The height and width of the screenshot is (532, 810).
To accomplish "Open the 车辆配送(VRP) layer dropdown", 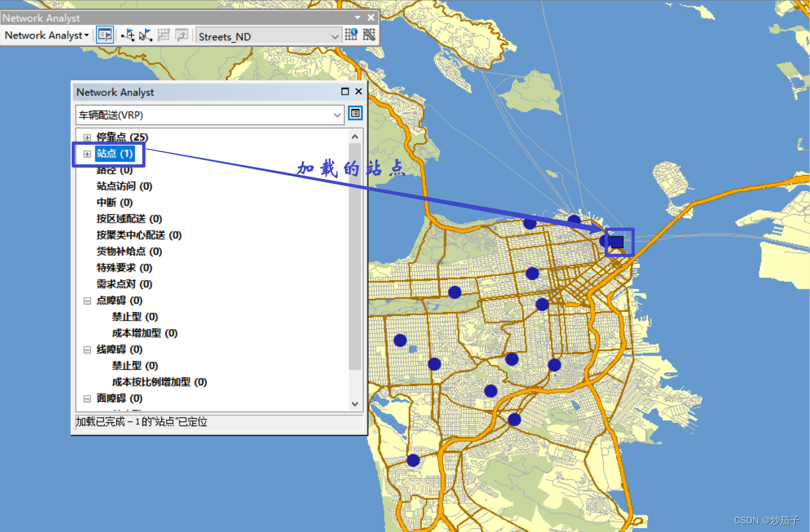I will (x=338, y=114).
